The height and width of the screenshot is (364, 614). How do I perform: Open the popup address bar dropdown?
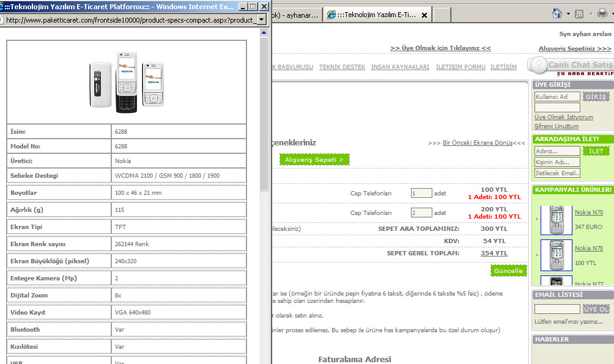coord(262,20)
